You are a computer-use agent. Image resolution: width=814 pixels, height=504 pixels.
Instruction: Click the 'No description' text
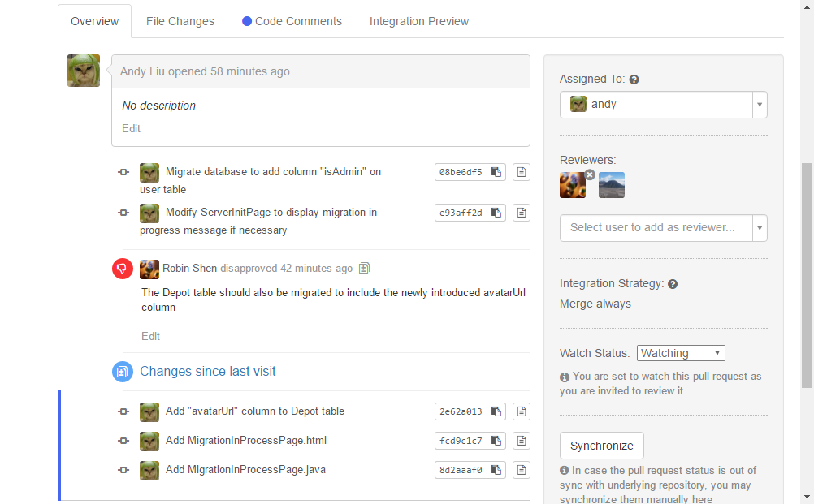click(x=159, y=106)
